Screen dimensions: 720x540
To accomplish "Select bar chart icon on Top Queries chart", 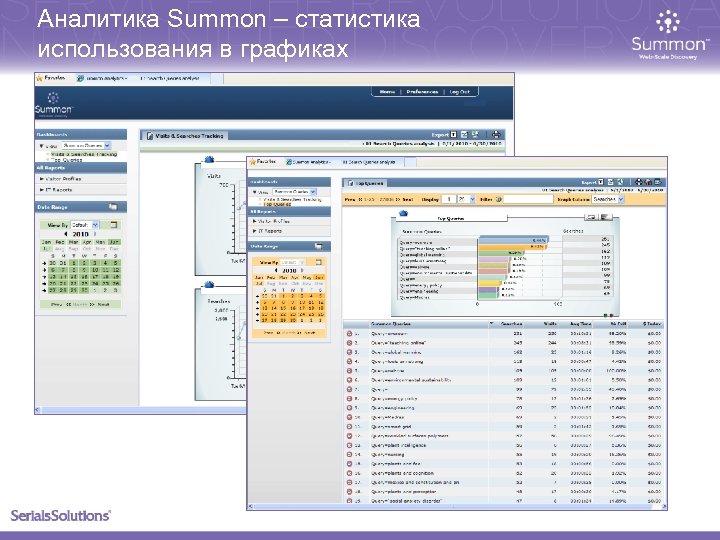I will (605, 217).
